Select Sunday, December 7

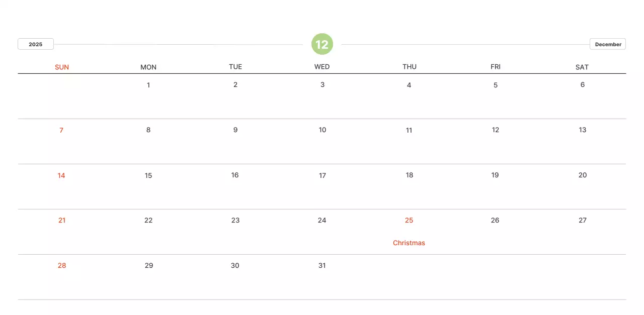pyautogui.click(x=61, y=130)
